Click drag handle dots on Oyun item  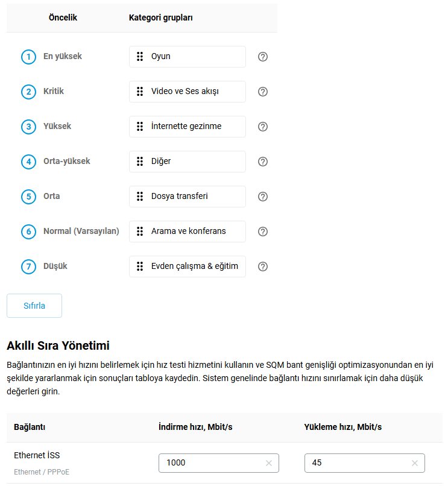tap(140, 57)
